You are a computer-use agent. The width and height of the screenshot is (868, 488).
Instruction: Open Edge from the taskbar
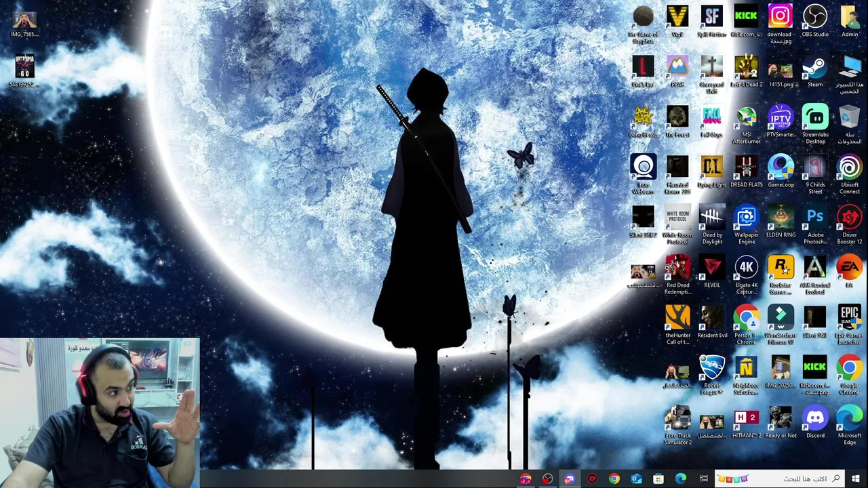(681, 479)
